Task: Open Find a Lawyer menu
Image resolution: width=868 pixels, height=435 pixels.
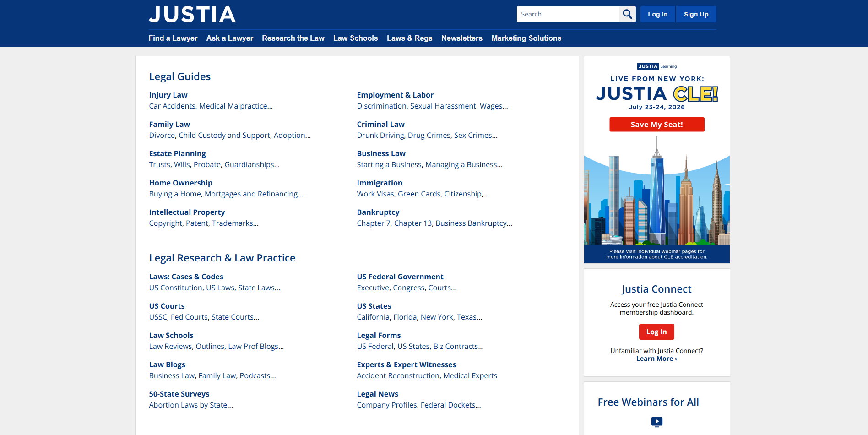Action: pyautogui.click(x=173, y=38)
